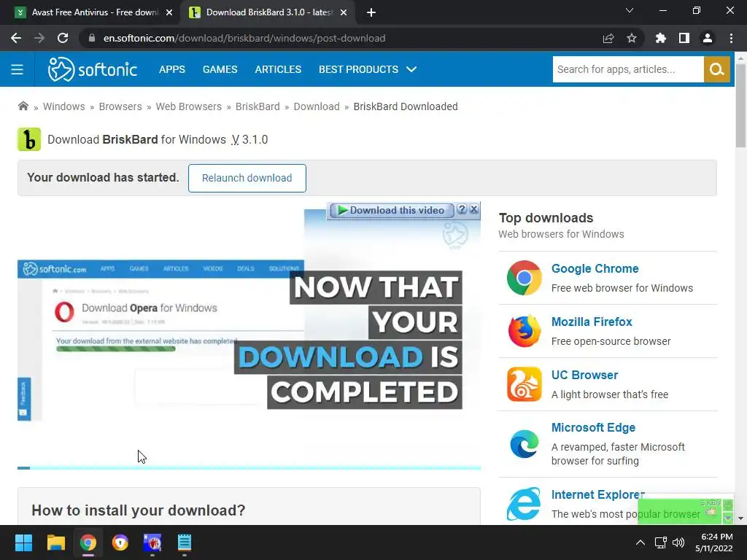Viewport: 747px width, 560px height.
Task: Open the GAMES menu
Action: click(x=220, y=69)
